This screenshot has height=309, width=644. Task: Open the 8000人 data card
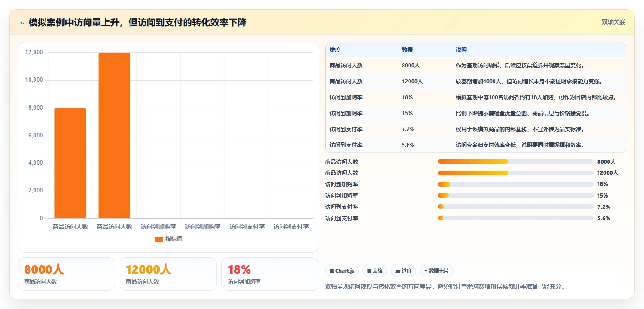coord(66,274)
